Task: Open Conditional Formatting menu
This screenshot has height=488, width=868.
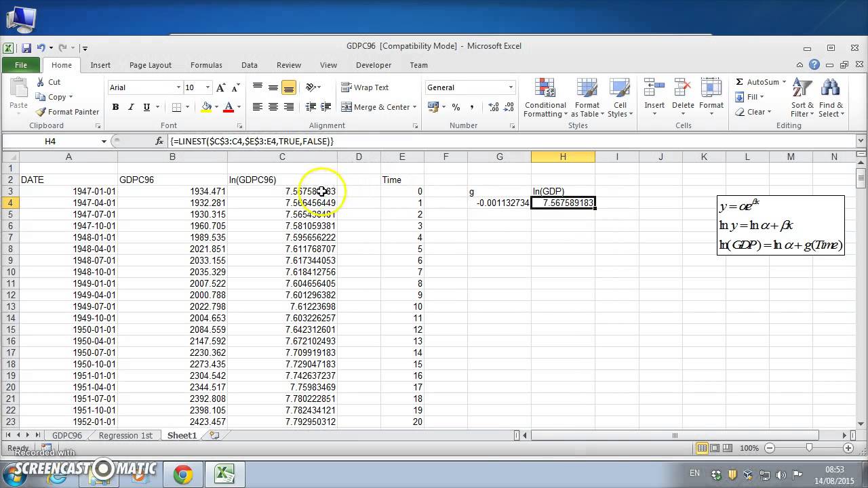Action: pos(545,98)
